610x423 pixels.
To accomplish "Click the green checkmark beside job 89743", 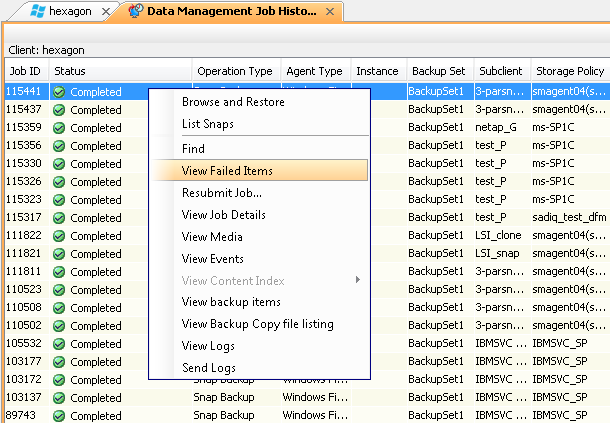I will coord(59,416).
